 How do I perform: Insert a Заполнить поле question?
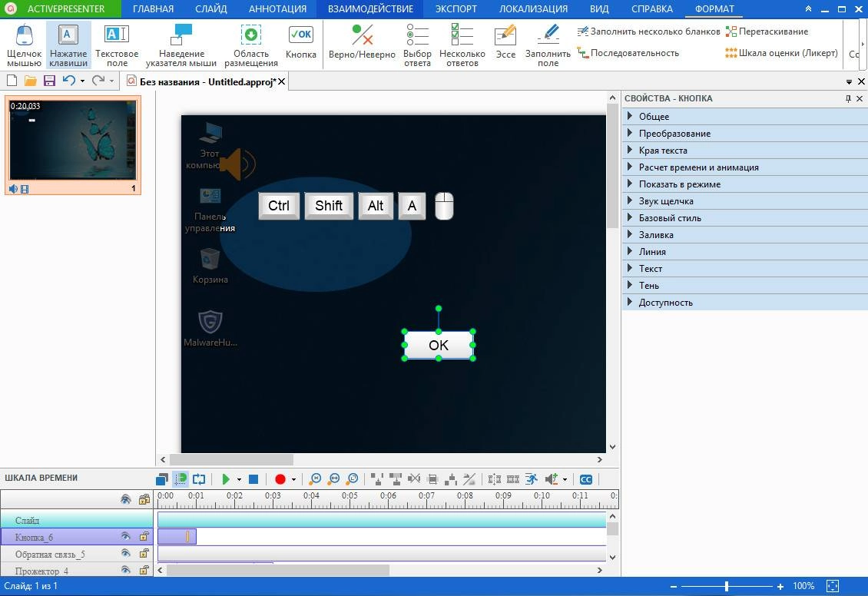548,45
